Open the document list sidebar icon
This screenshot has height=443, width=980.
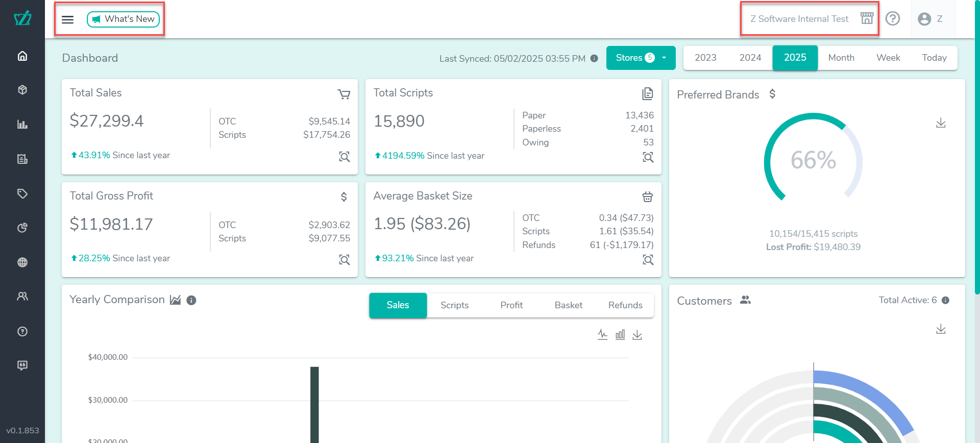pos(22,159)
